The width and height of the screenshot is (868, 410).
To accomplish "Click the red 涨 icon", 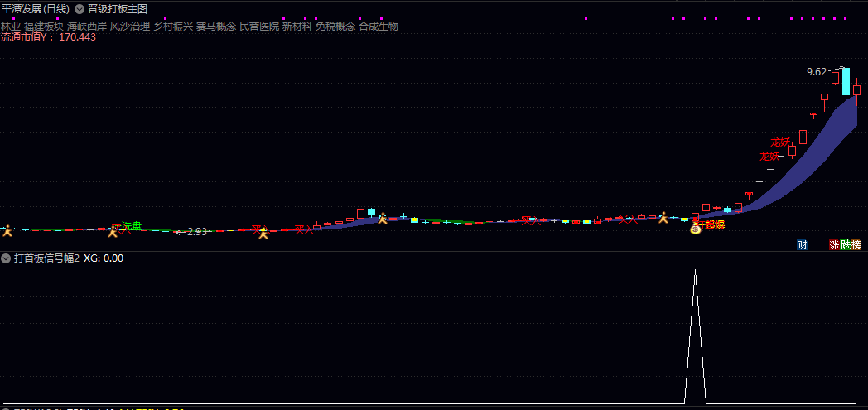I will coord(834,244).
